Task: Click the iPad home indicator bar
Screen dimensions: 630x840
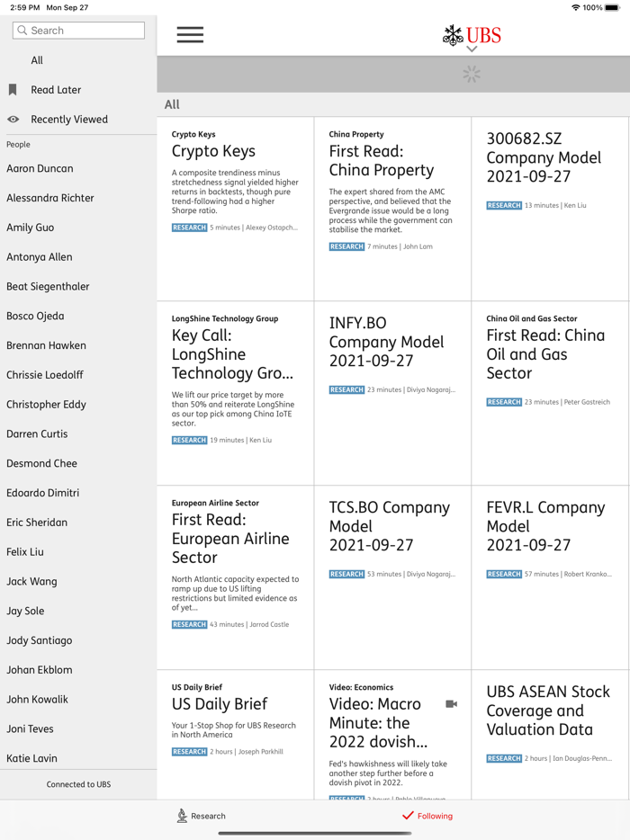Action: (x=315, y=833)
